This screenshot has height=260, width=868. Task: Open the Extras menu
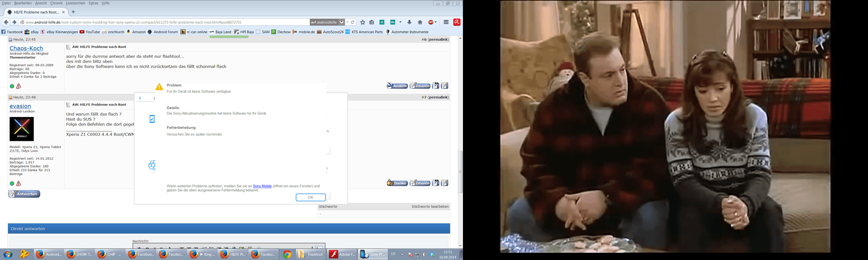(93, 3)
